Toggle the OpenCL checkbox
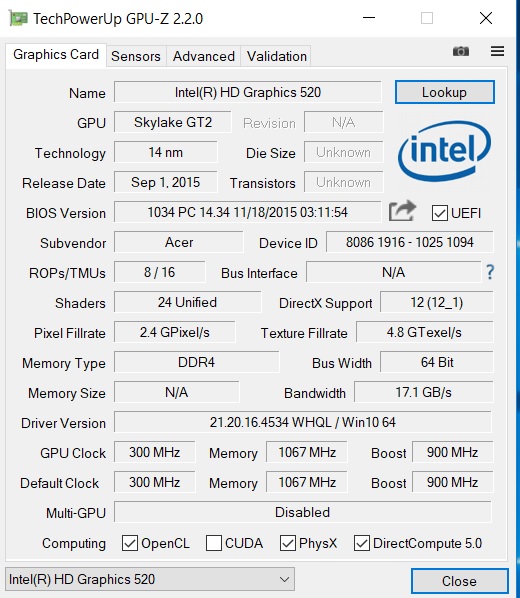 (130, 543)
